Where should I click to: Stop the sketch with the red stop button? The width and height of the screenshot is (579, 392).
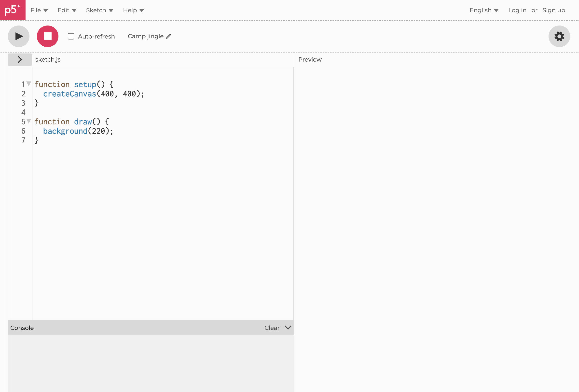(48, 36)
